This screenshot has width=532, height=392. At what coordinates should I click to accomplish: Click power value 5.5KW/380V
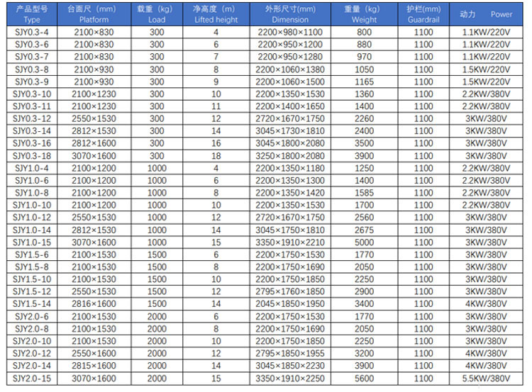[x=486, y=379]
